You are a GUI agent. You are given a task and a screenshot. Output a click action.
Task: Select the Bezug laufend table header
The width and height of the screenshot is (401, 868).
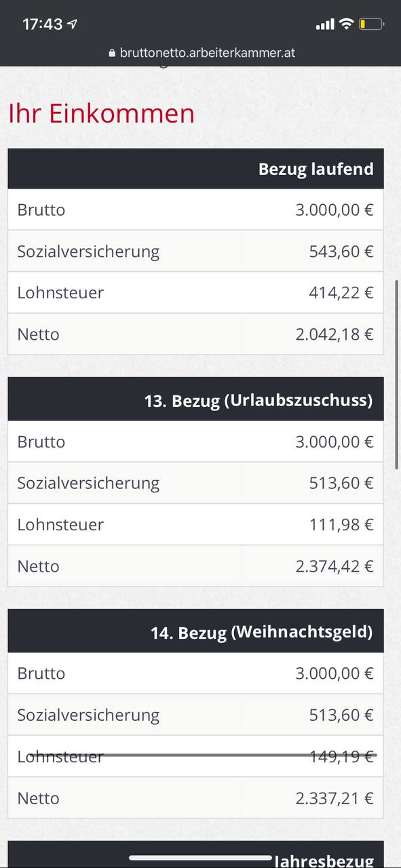click(196, 169)
